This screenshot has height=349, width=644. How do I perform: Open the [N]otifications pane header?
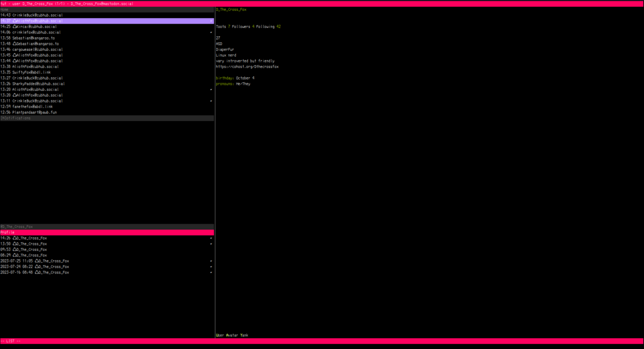(x=107, y=118)
